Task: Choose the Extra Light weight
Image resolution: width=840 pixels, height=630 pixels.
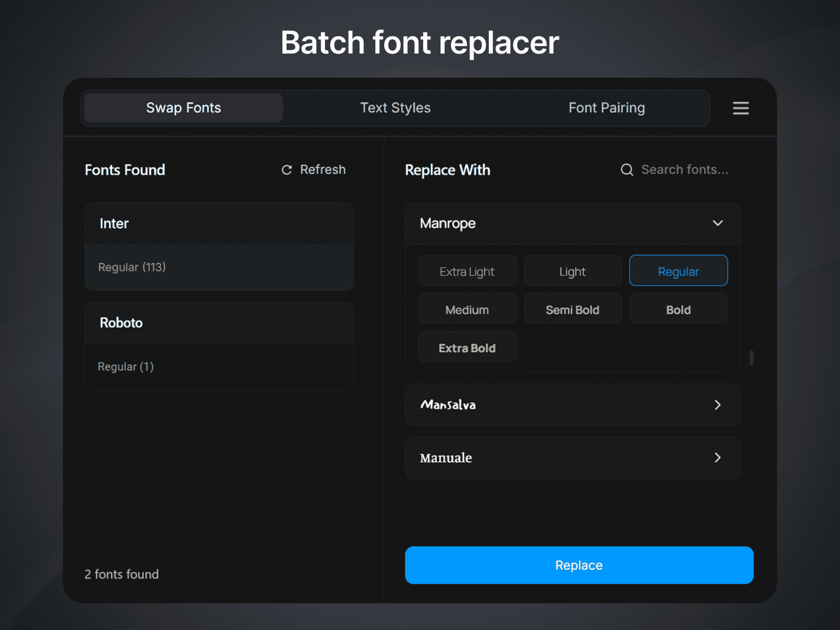Action: point(467,271)
